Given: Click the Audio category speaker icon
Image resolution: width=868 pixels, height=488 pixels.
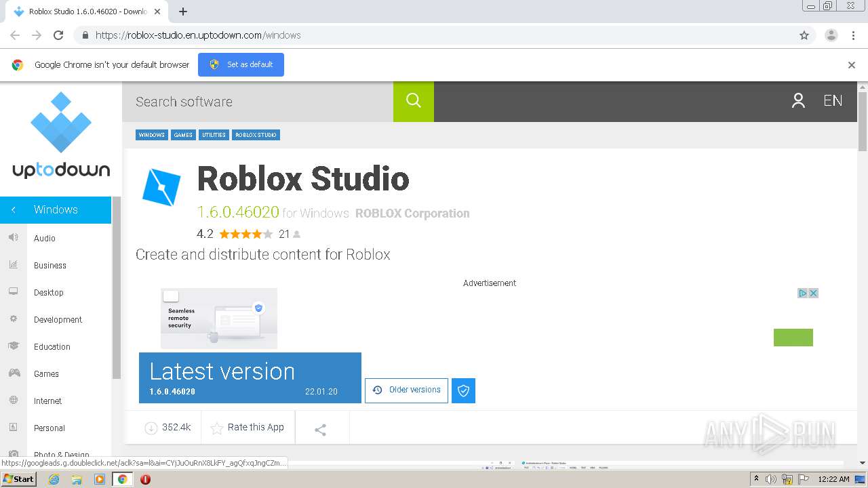Looking at the screenshot, I should point(13,237).
